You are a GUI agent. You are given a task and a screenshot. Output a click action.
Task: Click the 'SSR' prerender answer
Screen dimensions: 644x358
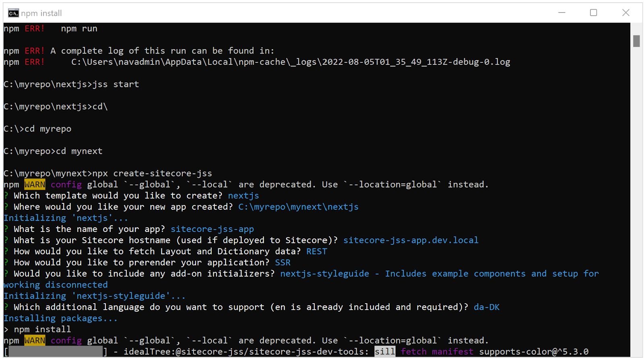pyautogui.click(x=283, y=263)
